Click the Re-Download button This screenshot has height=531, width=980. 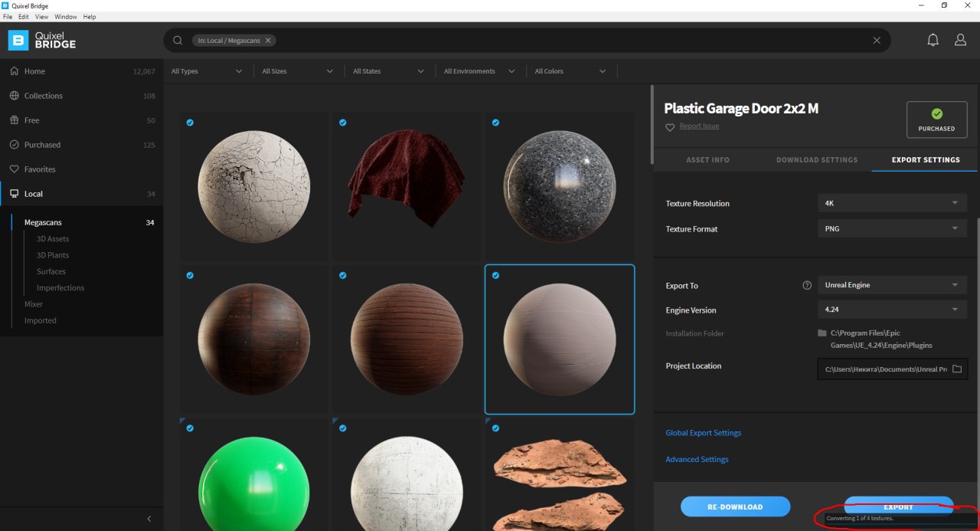point(735,506)
